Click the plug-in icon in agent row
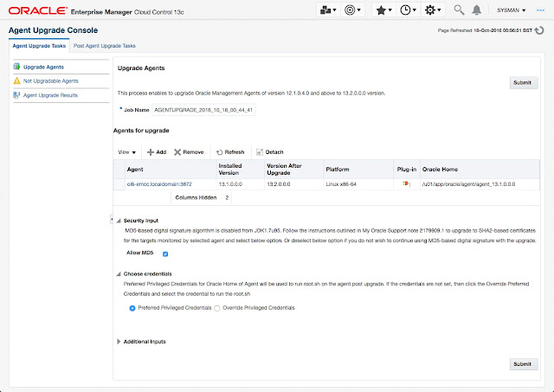 (406, 183)
